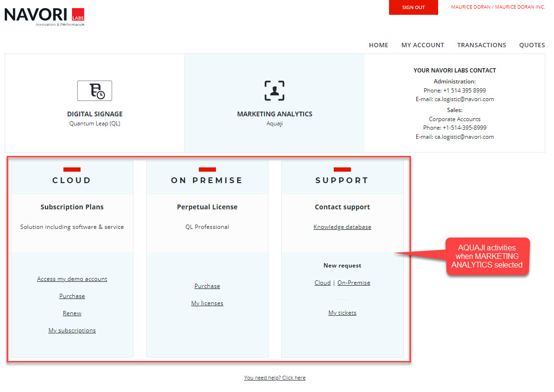The image size is (554, 392).
Task: Select the DIGITAL SIGNAGE title text
Action: [x=95, y=114]
